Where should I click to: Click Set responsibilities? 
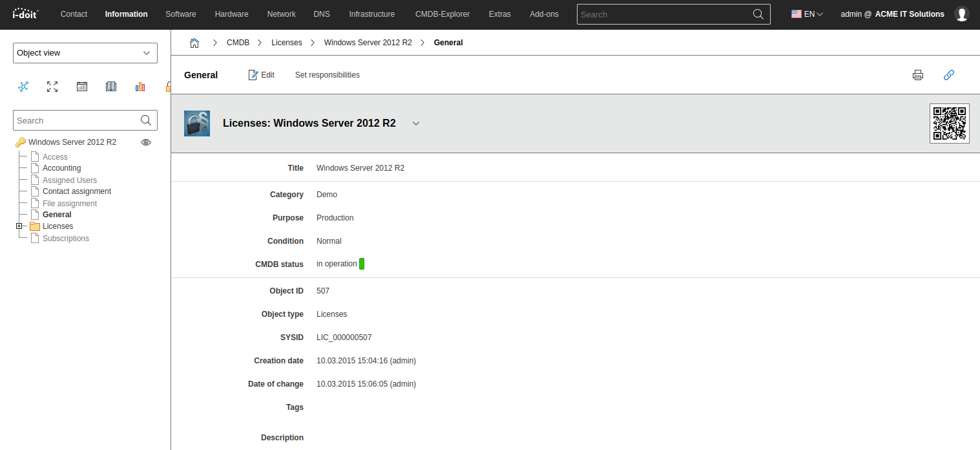click(x=328, y=75)
